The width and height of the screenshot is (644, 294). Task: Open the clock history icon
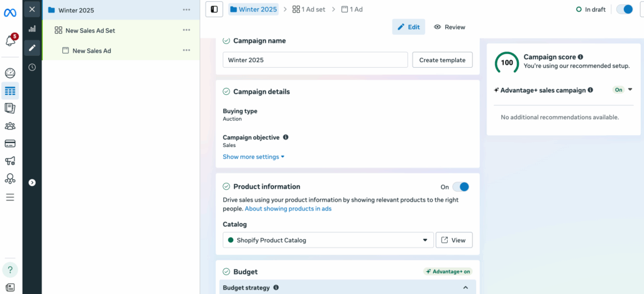click(x=32, y=67)
